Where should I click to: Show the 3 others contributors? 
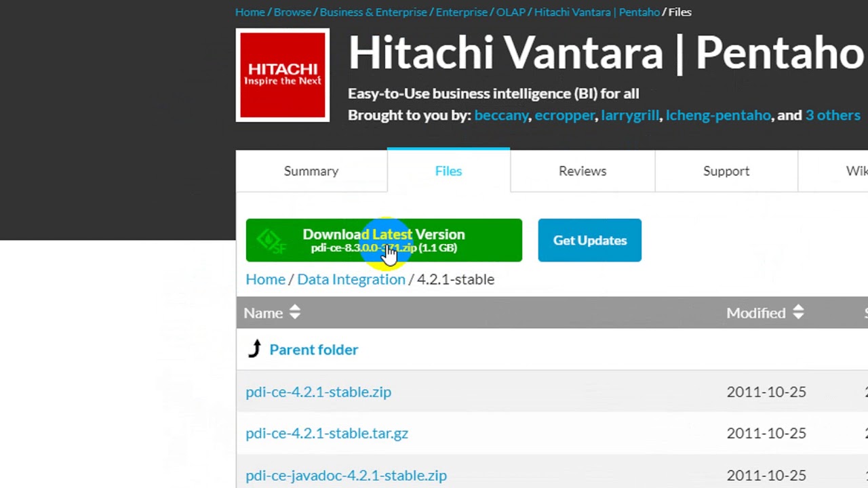pyautogui.click(x=833, y=115)
